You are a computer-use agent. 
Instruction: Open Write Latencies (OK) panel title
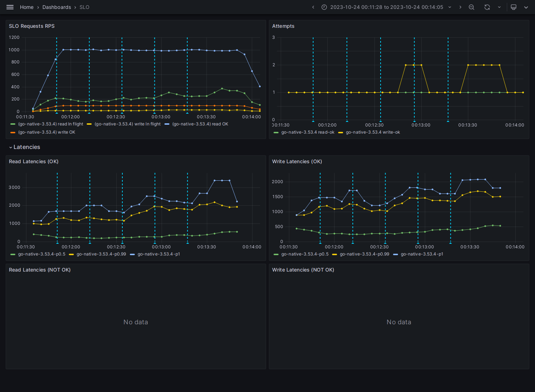(x=297, y=161)
